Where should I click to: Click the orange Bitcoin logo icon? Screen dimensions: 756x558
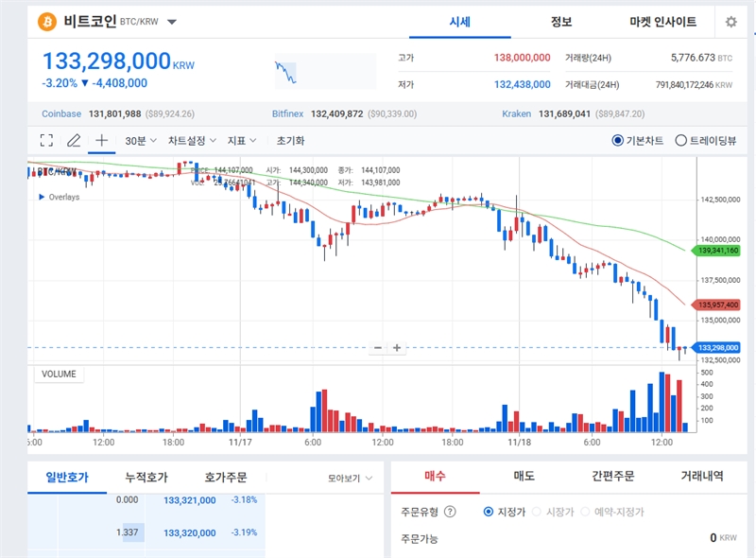(x=47, y=21)
